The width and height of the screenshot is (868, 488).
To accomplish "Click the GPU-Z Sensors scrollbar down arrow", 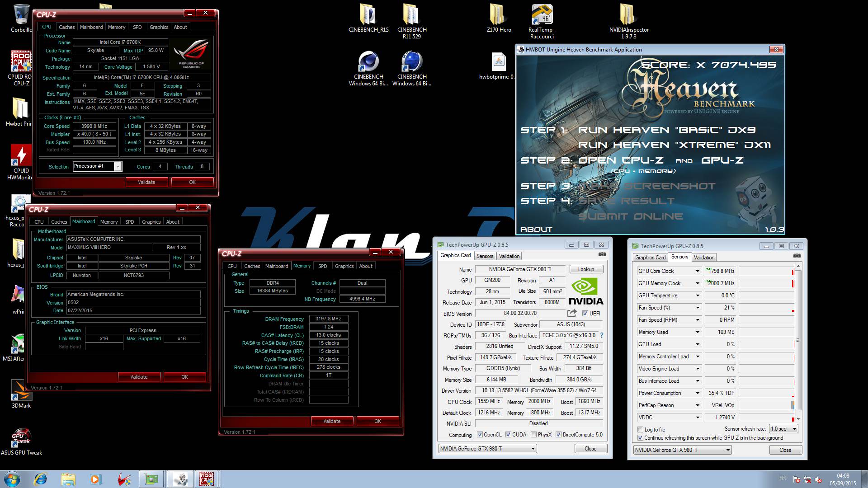I will click(798, 419).
